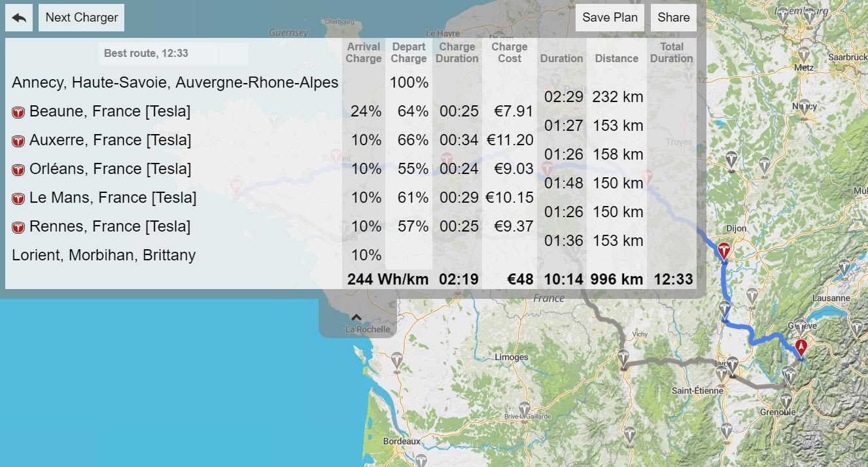Click the Annecy, Haute-Savoie origin row
The width and height of the screenshot is (868, 467).
tap(175, 83)
